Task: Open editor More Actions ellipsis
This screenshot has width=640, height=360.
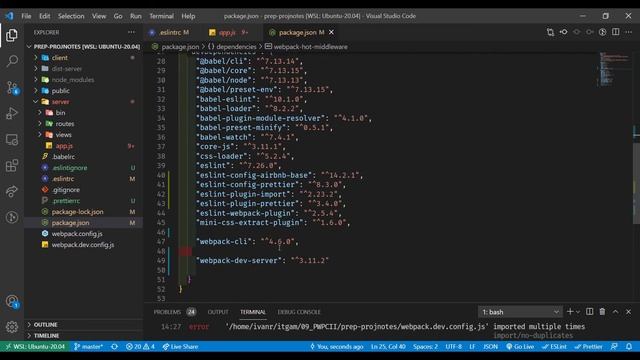Action: click(629, 32)
